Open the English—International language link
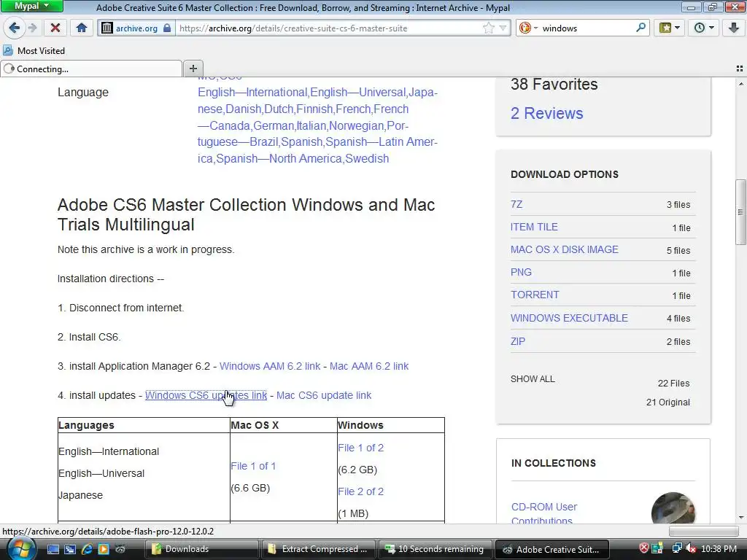Image resolution: width=747 pixels, height=560 pixels. click(252, 93)
